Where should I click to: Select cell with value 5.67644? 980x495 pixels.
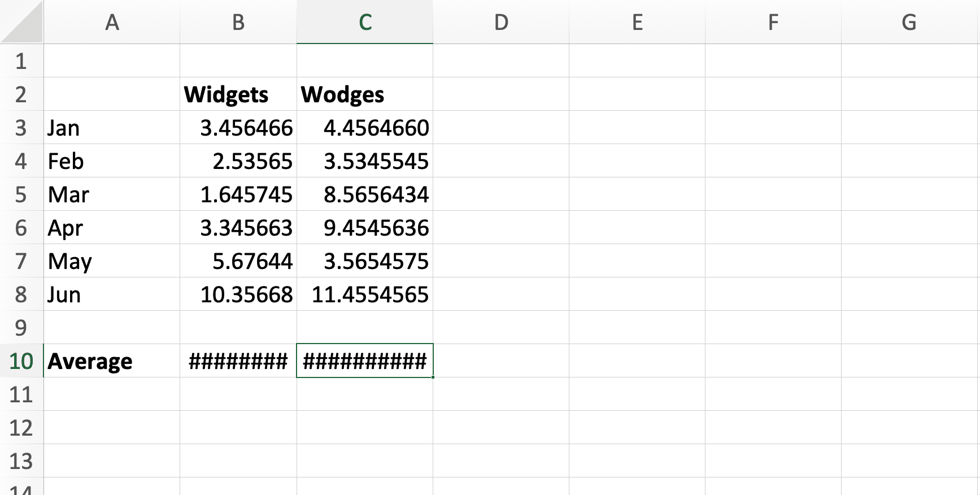click(238, 260)
